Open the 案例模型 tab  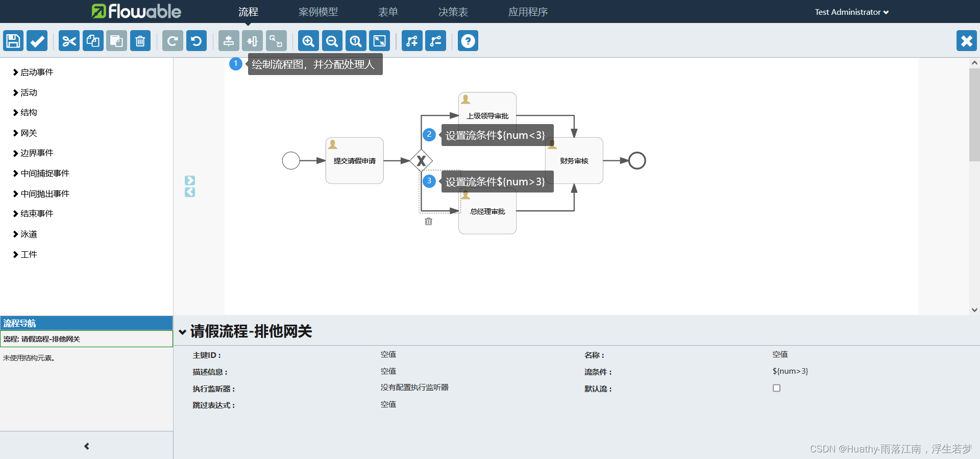click(x=318, y=12)
